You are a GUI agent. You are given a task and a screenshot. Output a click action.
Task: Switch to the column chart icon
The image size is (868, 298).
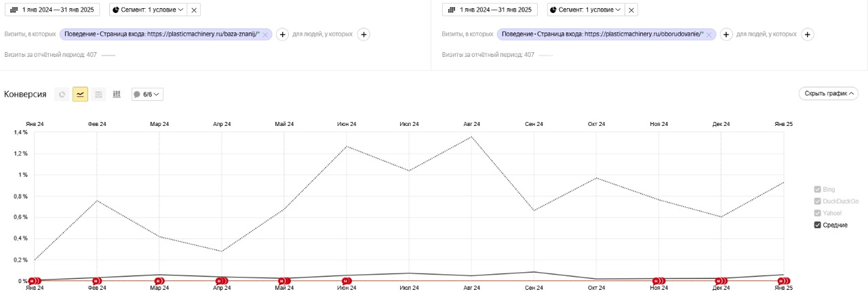(117, 94)
